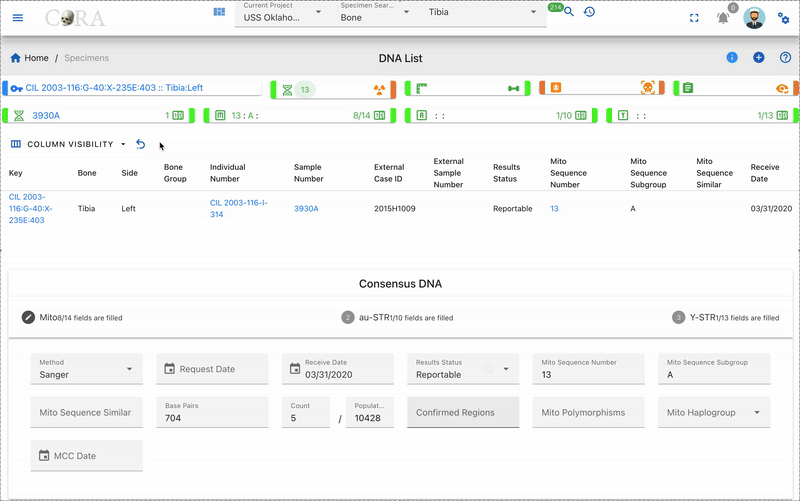Open the dashboard grid icon
800x501 pixels.
(219, 12)
